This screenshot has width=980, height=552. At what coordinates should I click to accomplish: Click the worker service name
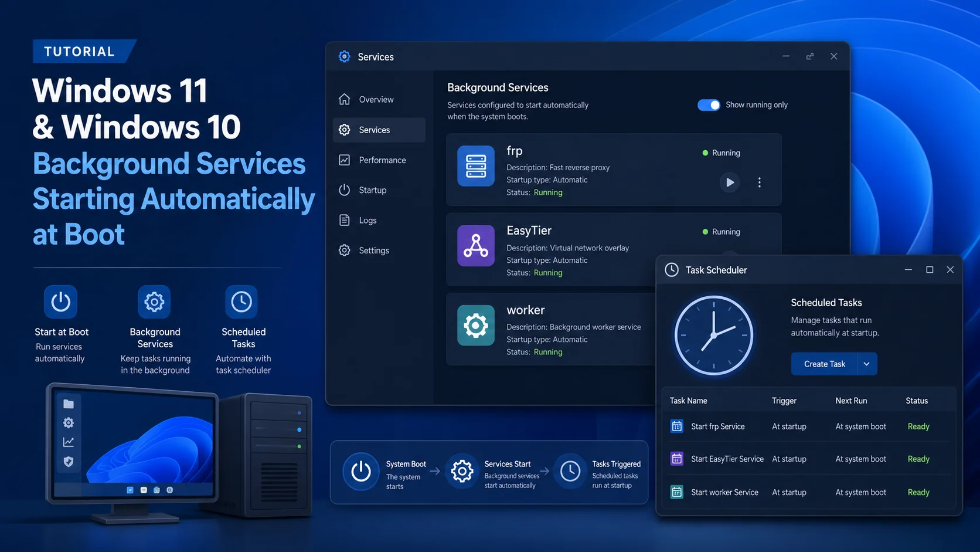coord(526,310)
